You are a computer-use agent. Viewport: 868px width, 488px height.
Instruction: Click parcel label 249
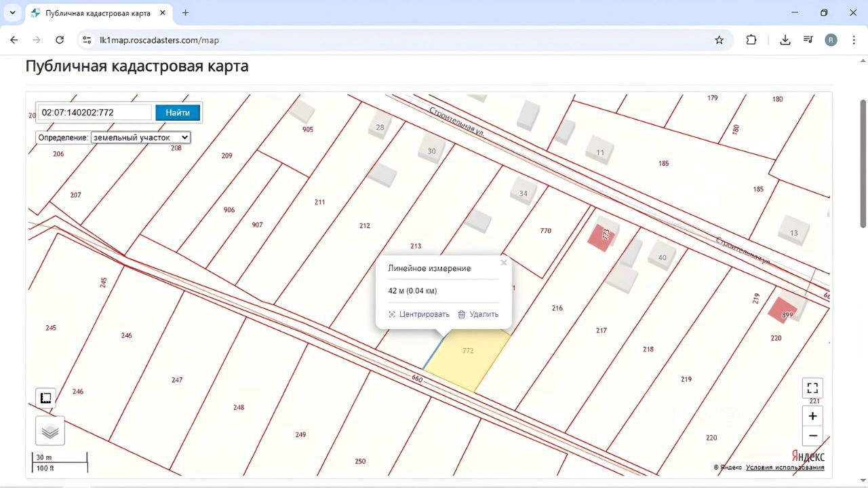point(300,434)
